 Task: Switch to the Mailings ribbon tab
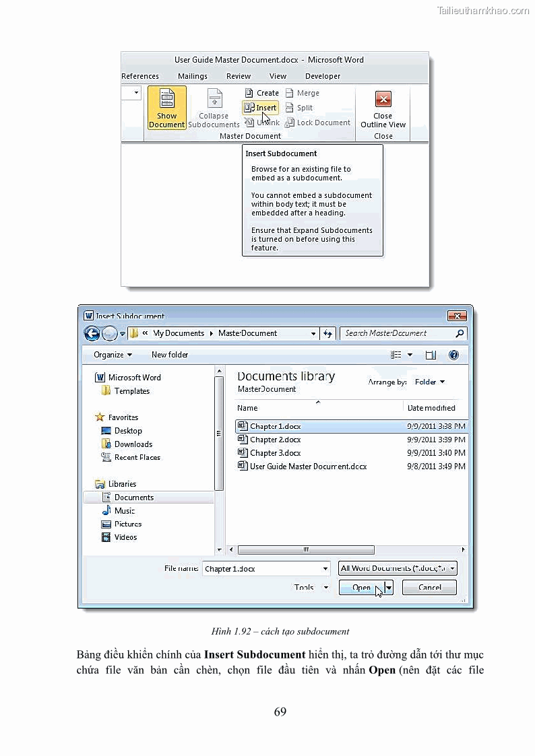(x=193, y=76)
